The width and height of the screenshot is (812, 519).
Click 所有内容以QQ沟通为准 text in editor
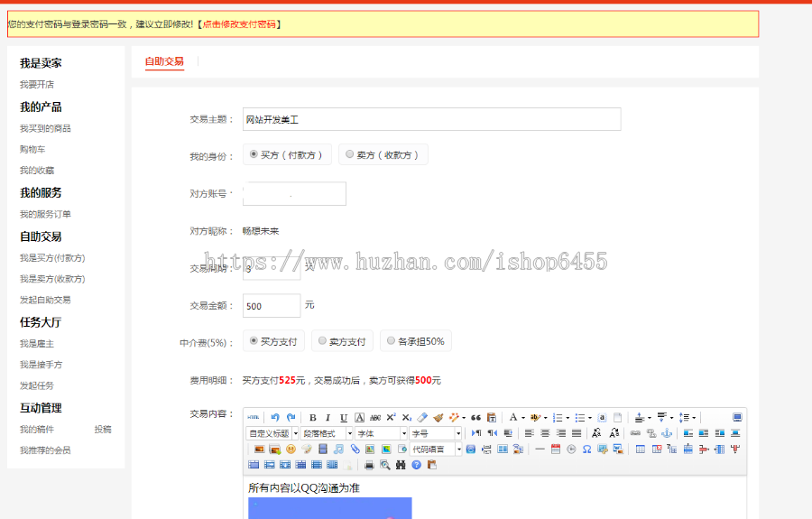tap(303, 488)
